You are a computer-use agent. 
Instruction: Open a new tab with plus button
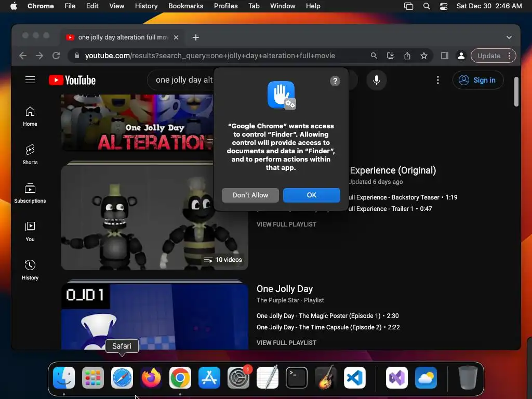(x=196, y=37)
